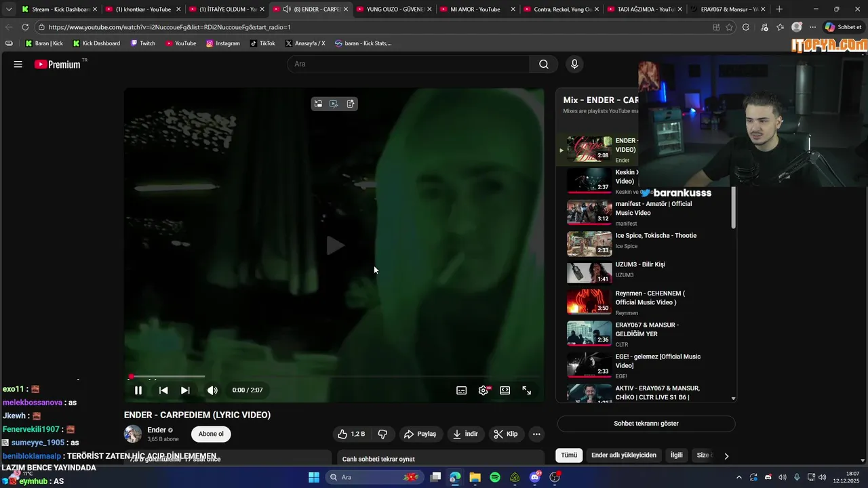Run search with the magnifier button
Image resolution: width=868 pixels, height=488 pixels.
point(544,64)
